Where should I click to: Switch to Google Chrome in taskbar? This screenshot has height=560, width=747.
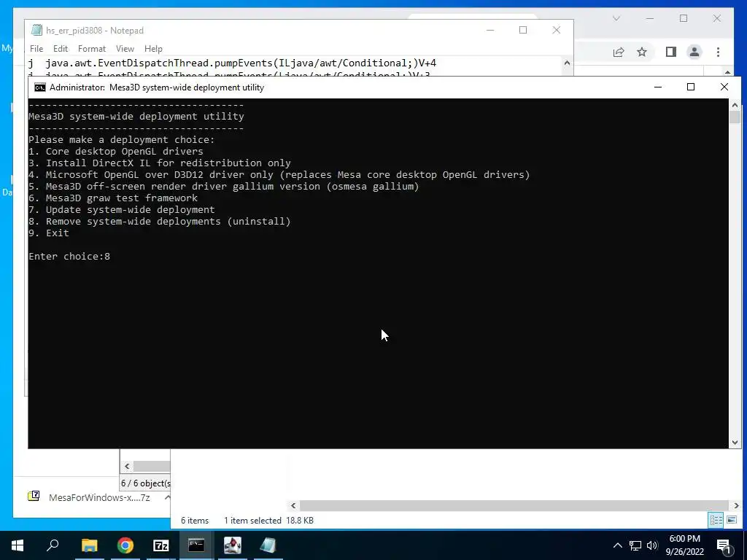click(x=125, y=545)
